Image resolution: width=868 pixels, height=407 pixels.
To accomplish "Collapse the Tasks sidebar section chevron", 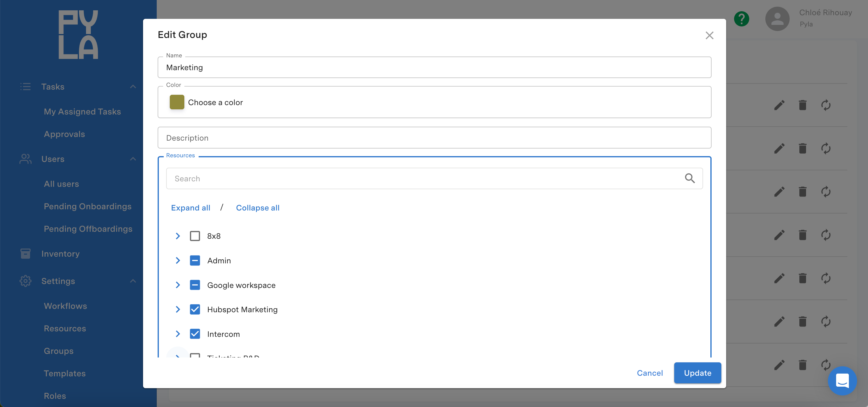I will coord(133,87).
